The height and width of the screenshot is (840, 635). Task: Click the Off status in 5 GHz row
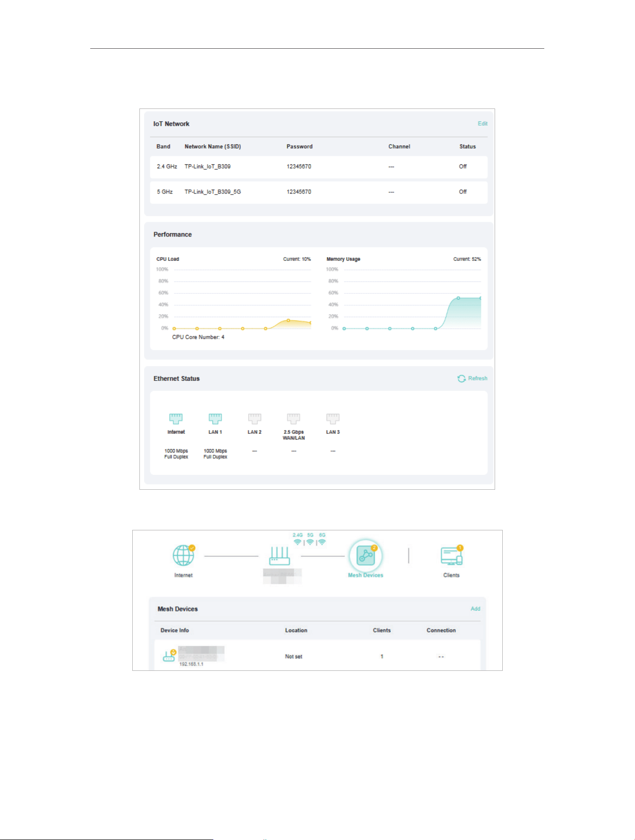pyautogui.click(x=463, y=192)
